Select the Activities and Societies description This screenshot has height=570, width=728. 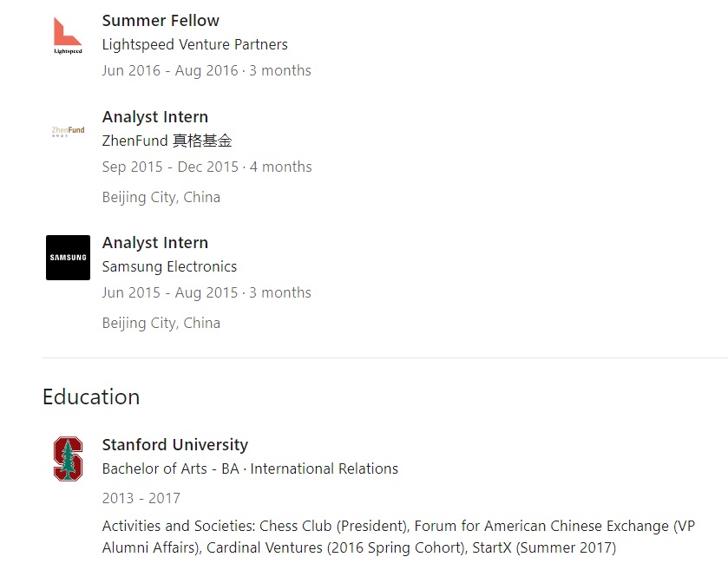pyautogui.click(x=399, y=536)
